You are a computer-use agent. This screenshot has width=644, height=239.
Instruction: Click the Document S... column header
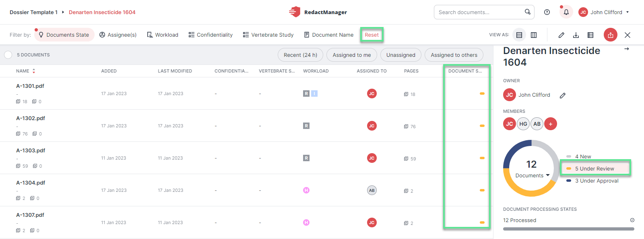point(465,71)
